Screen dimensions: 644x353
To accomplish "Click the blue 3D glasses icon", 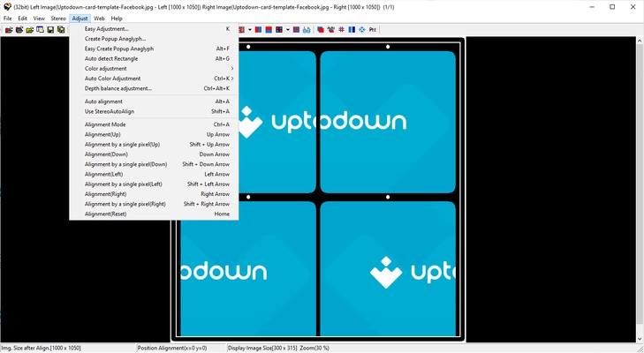I will [307, 29].
